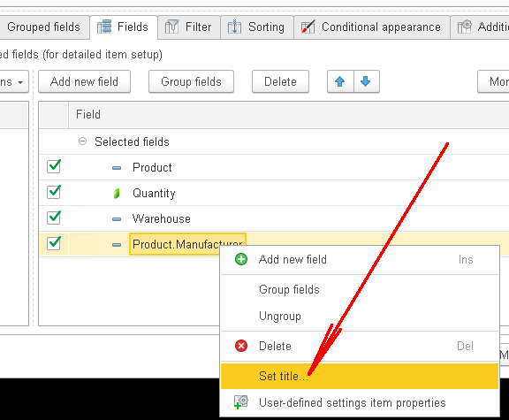Click the green Quantity resource icon
The height and width of the screenshot is (420, 509).
point(117,194)
